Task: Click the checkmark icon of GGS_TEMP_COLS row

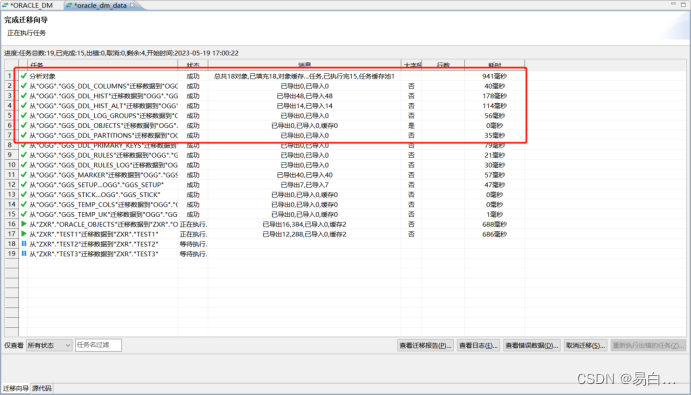Action: (23, 204)
